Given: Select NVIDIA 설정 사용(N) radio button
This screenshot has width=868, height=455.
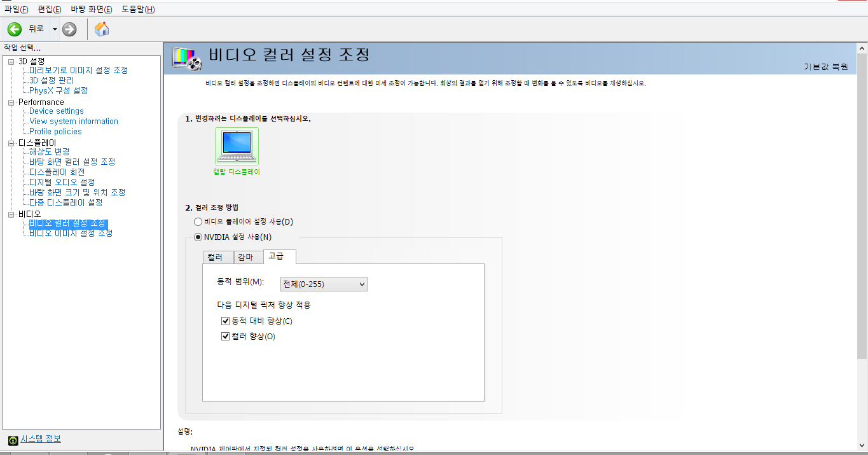Looking at the screenshot, I should [198, 237].
